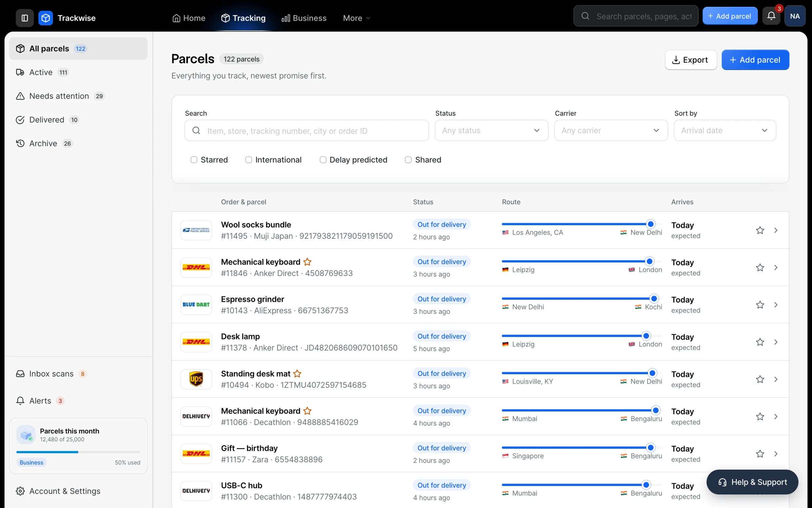Collapse the sidebar with the panel icon
This screenshot has height=508, width=812.
(25, 18)
